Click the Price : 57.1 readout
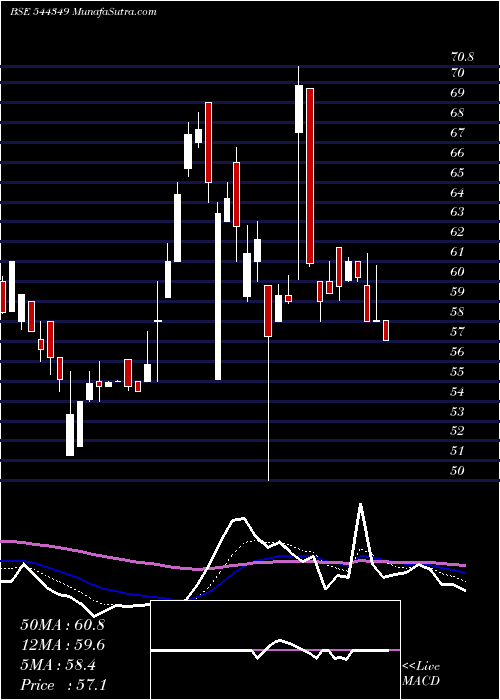500x700 pixels. [62, 685]
